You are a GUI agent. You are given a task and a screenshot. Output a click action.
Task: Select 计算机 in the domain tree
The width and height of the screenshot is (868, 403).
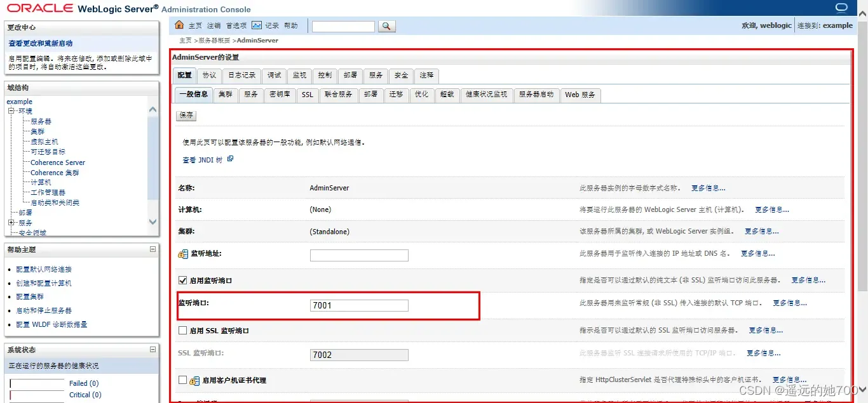(x=41, y=182)
